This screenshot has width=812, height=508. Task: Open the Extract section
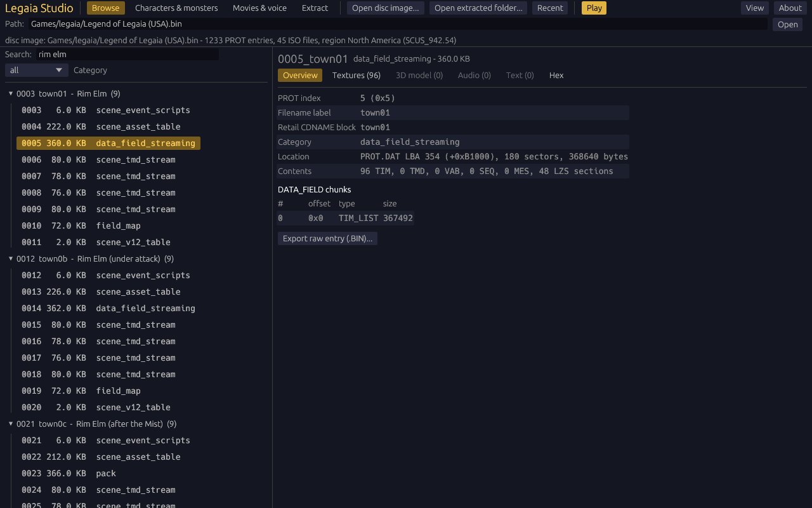coord(315,8)
